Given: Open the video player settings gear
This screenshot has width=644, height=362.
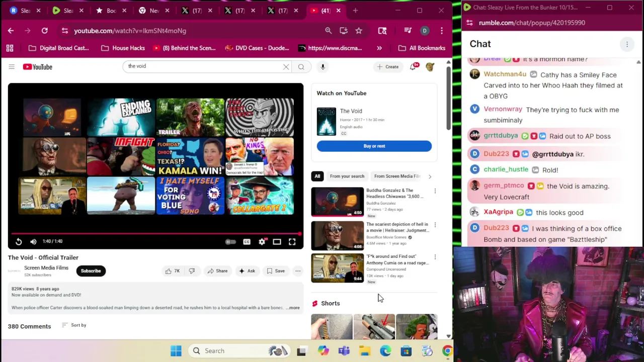Looking at the screenshot, I should coord(262,242).
